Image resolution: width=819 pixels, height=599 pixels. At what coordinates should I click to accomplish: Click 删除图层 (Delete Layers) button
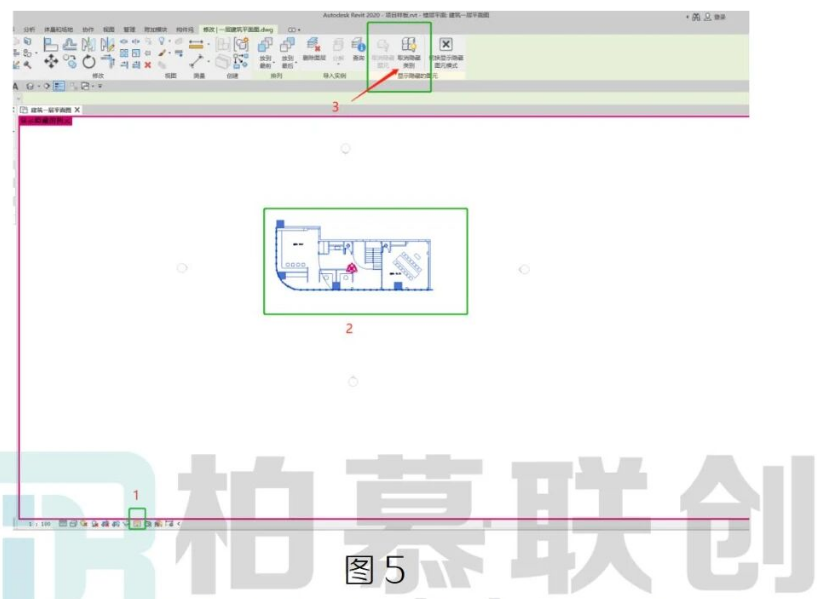(314, 49)
